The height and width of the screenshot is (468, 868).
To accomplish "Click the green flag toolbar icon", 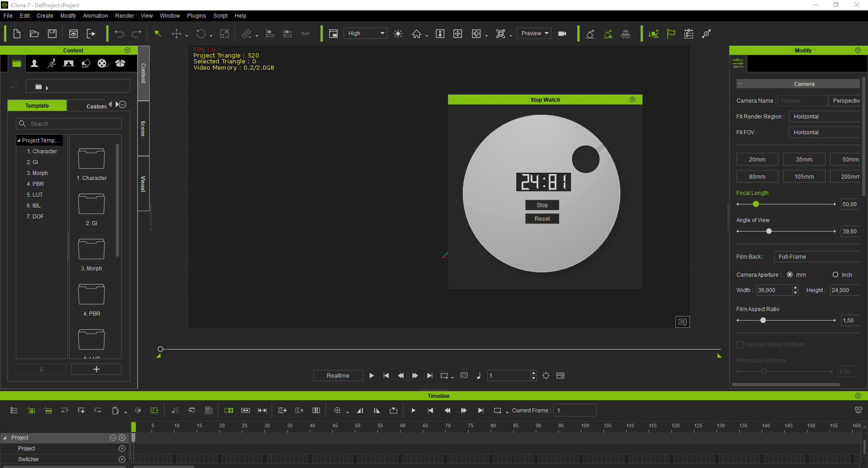I will (671, 34).
